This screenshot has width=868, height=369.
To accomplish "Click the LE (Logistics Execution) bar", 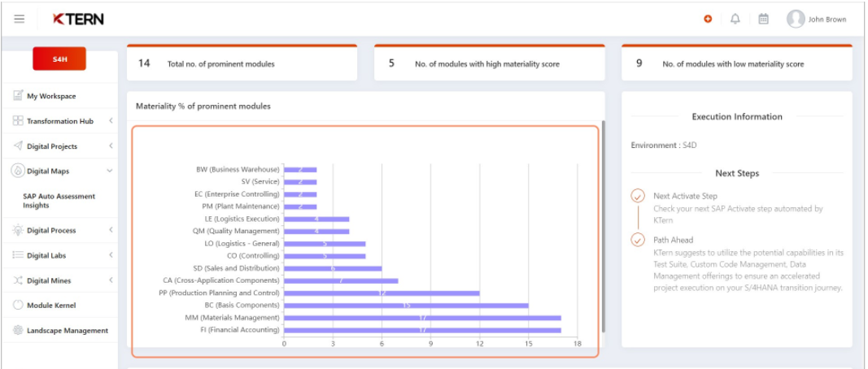I will pyautogui.click(x=316, y=219).
